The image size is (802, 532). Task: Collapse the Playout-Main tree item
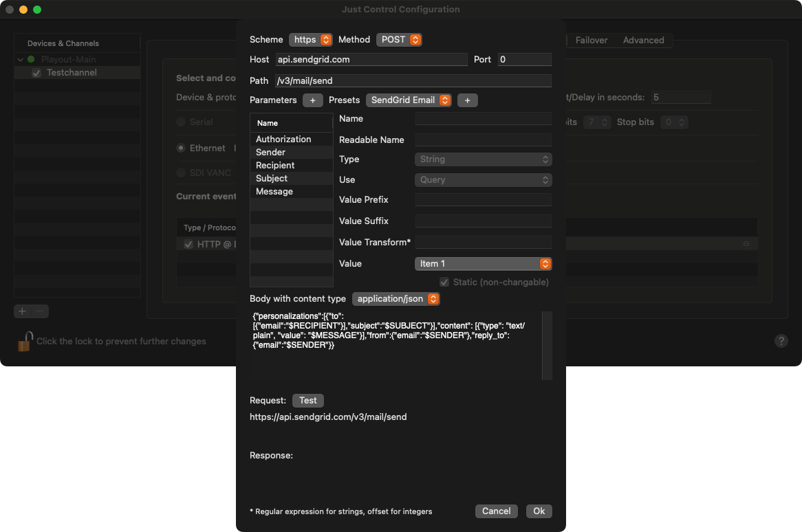[21, 59]
